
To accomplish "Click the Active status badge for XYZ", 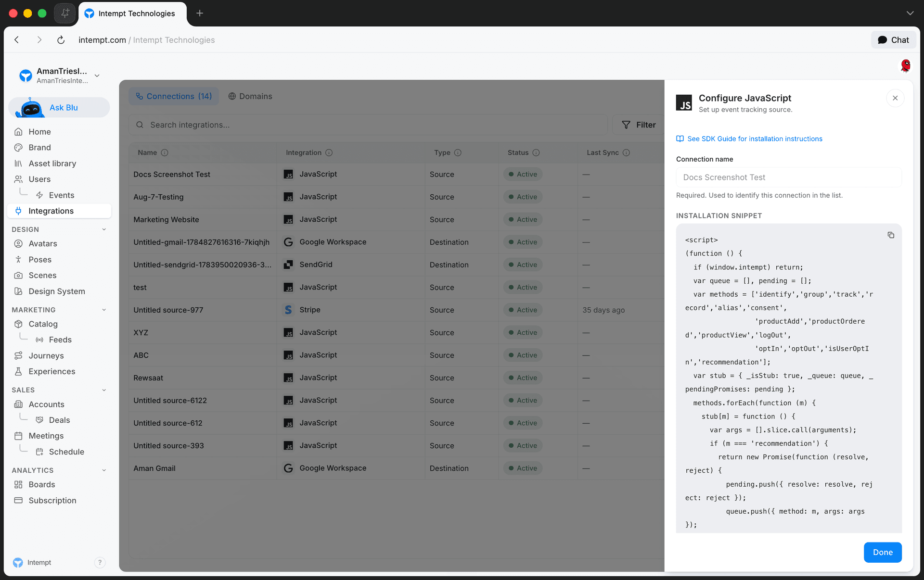I will pyautogui.click(x=523, y=332).
